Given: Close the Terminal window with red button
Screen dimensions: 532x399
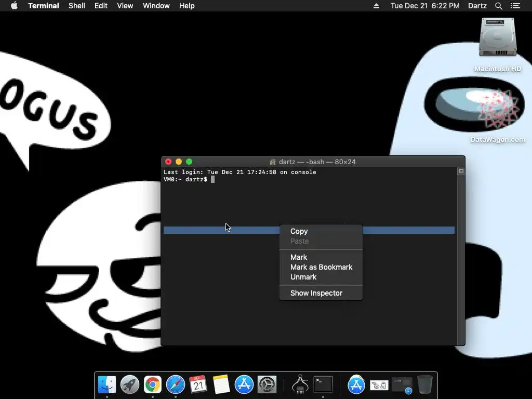Looking at the screenshot, I should [x=168, y=162].
